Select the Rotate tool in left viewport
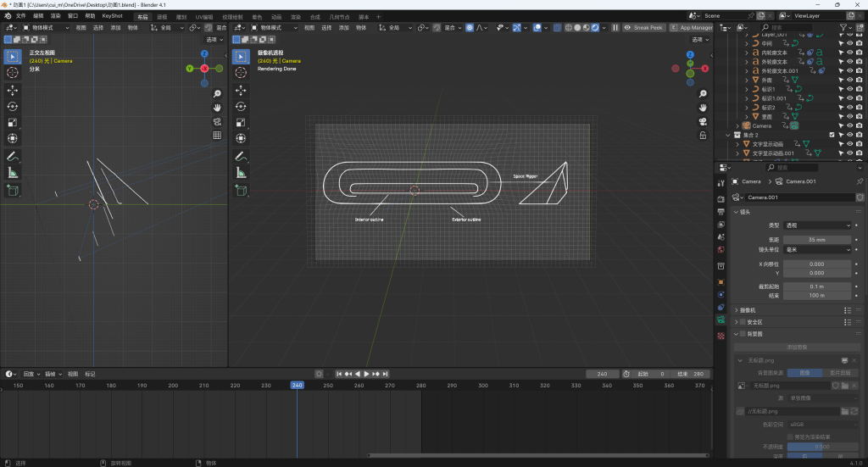Viewport: 868px width, 467px height. pyautogui.click(x=13, y=106)
